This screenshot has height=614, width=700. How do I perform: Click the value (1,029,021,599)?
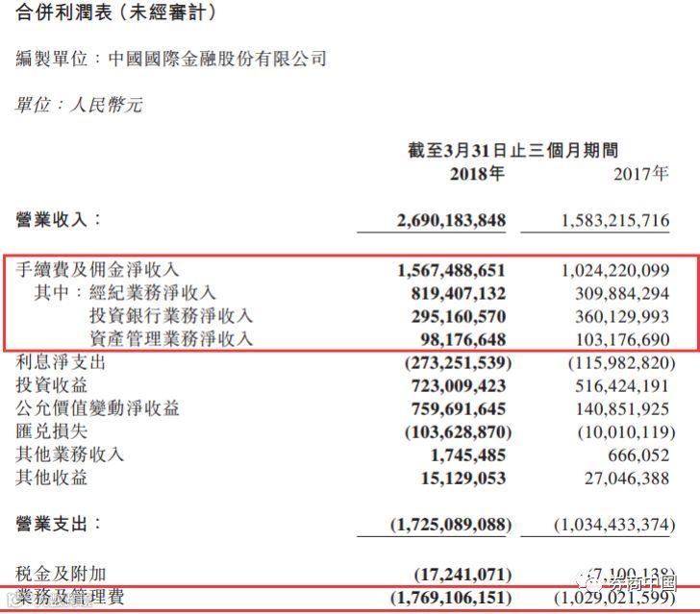pos(614,598)
